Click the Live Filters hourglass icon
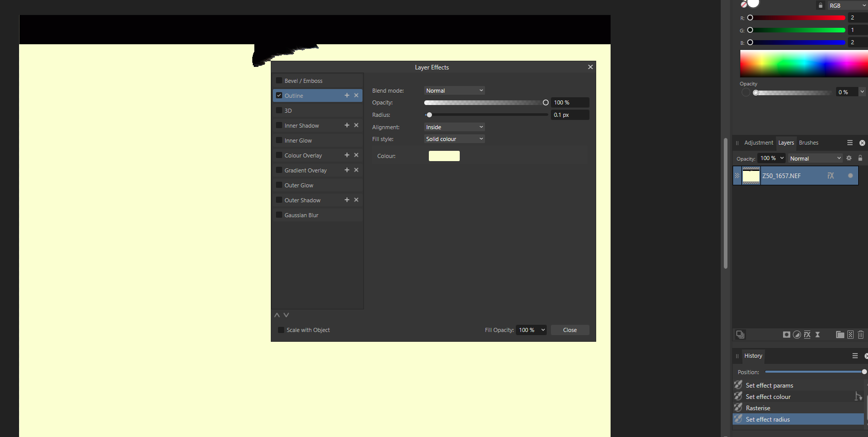The width and height of the screenshot is (868, 437). [x=818, y=335]
